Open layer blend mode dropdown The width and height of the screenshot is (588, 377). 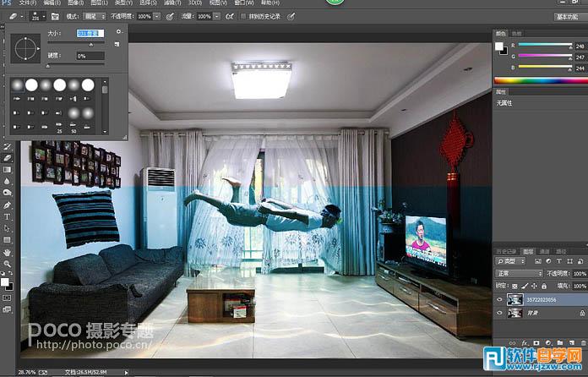[519, 273]
